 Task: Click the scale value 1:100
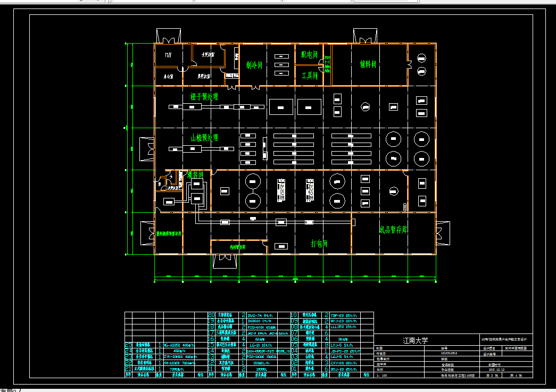coord(382,375)
